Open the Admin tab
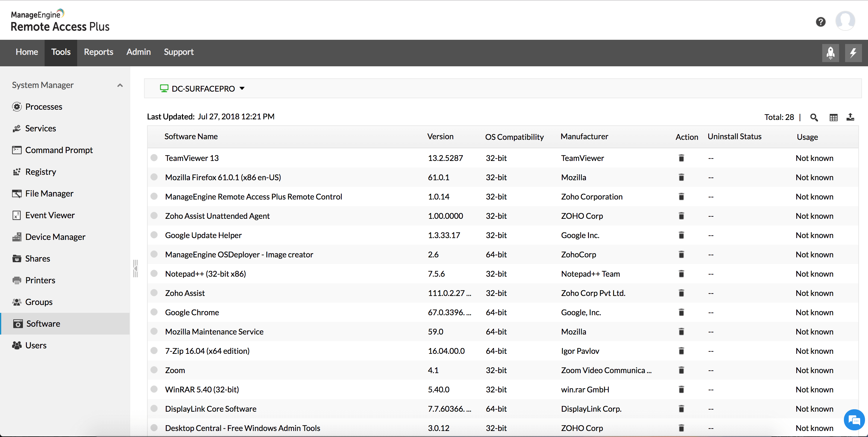This screenshot has width=868, height=437. pos(138,52)
